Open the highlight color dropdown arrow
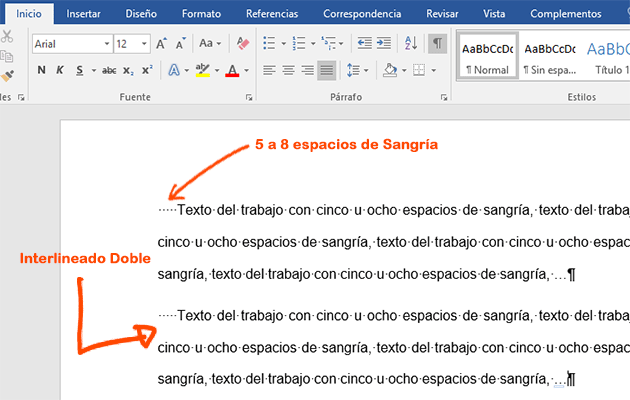Viewport: 630px width, 400px height. pos(217,71)
